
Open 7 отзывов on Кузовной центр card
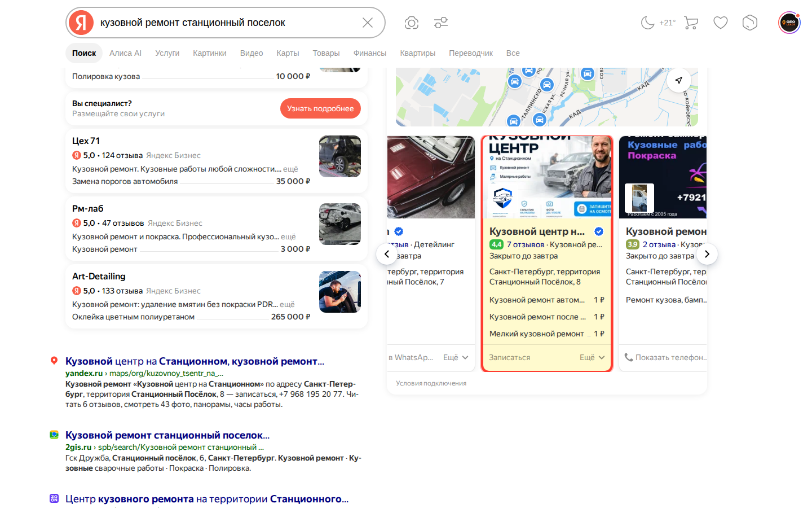pyautogui.click(x=526, y=244)
